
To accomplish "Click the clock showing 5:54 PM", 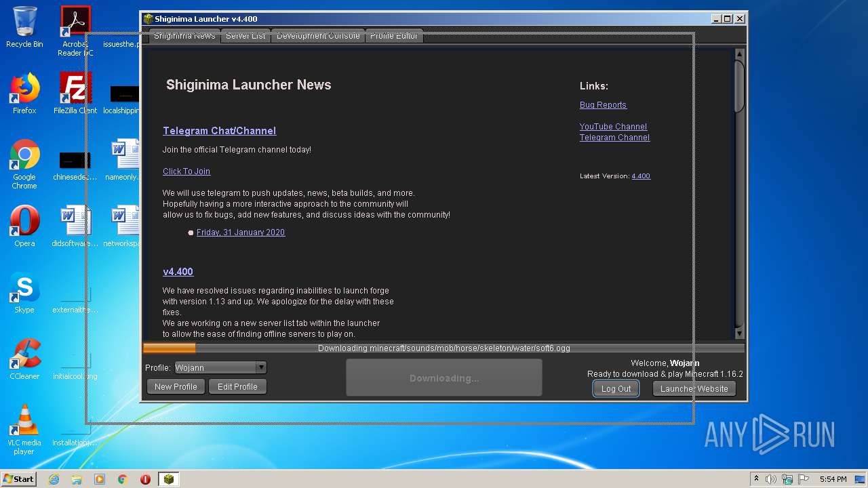I will (x=833, y=479).
